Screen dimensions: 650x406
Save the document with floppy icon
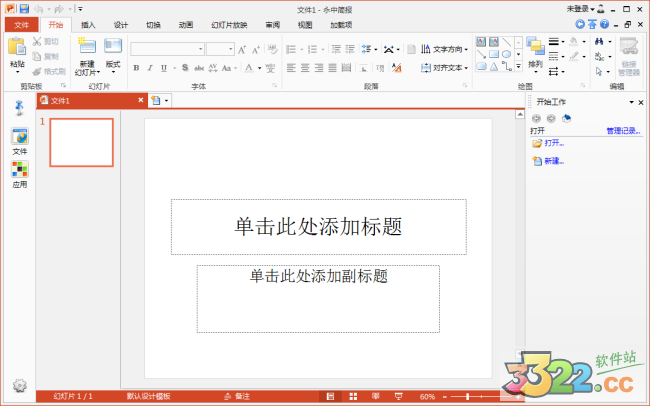(x=24, y=8)
